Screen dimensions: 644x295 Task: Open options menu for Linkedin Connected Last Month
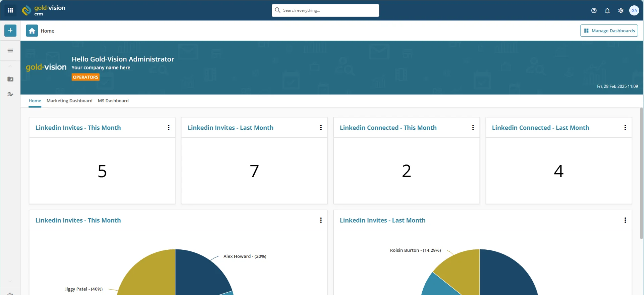coord(625,128)
